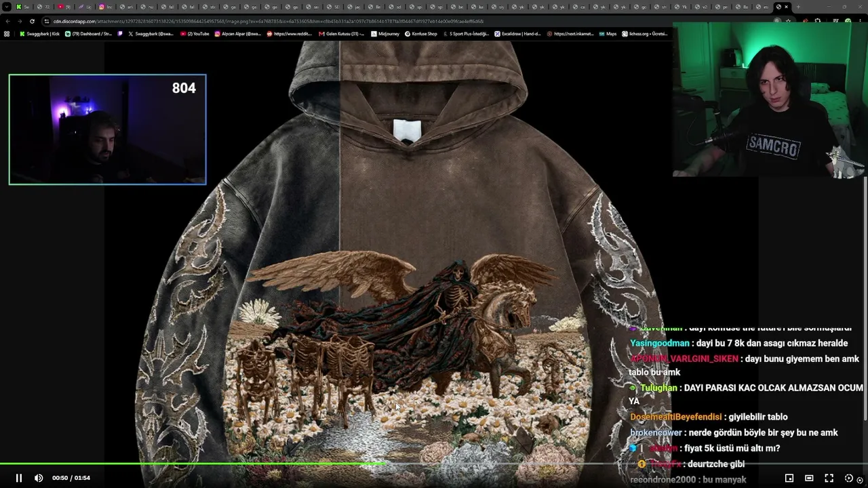This screenshot has height=488, width=868.
Task: Switch to the tab labeled 72
Action: pyautogui.click(x=44, y=7)
